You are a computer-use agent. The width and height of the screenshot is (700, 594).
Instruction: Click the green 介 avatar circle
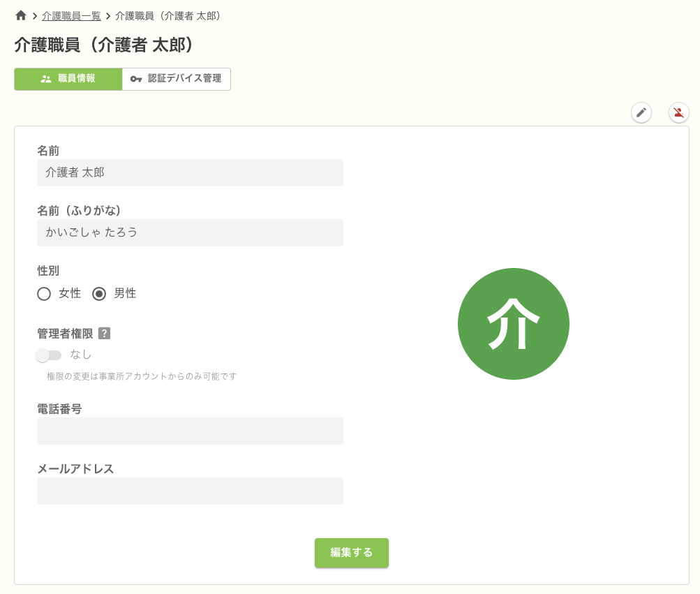point(514,323)
